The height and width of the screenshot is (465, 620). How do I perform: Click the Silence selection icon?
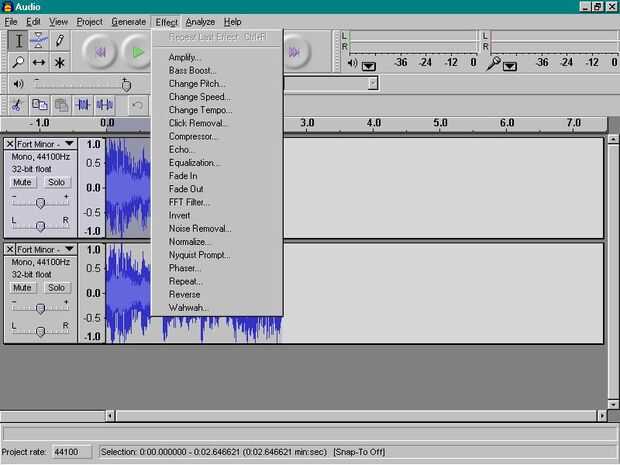104,105
